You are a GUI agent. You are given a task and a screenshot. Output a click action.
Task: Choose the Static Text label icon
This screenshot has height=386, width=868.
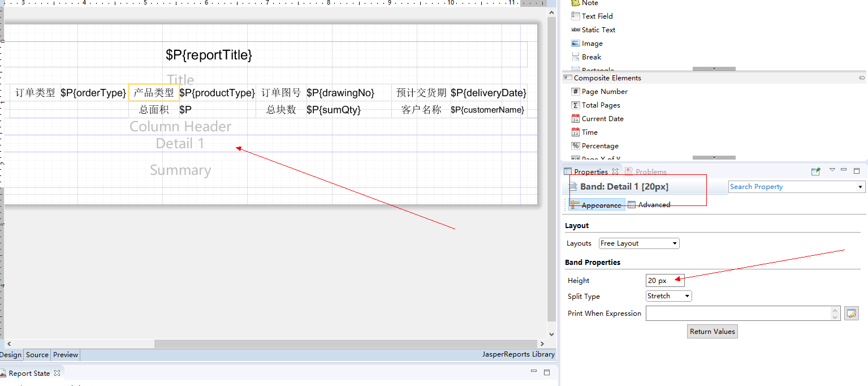point(576,29)
